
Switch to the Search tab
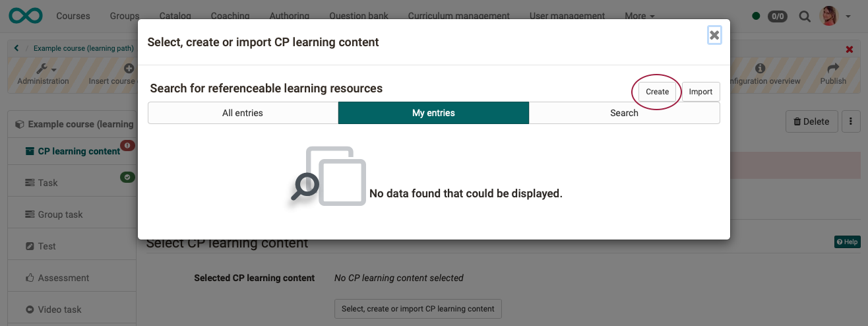tap(624, 113)
